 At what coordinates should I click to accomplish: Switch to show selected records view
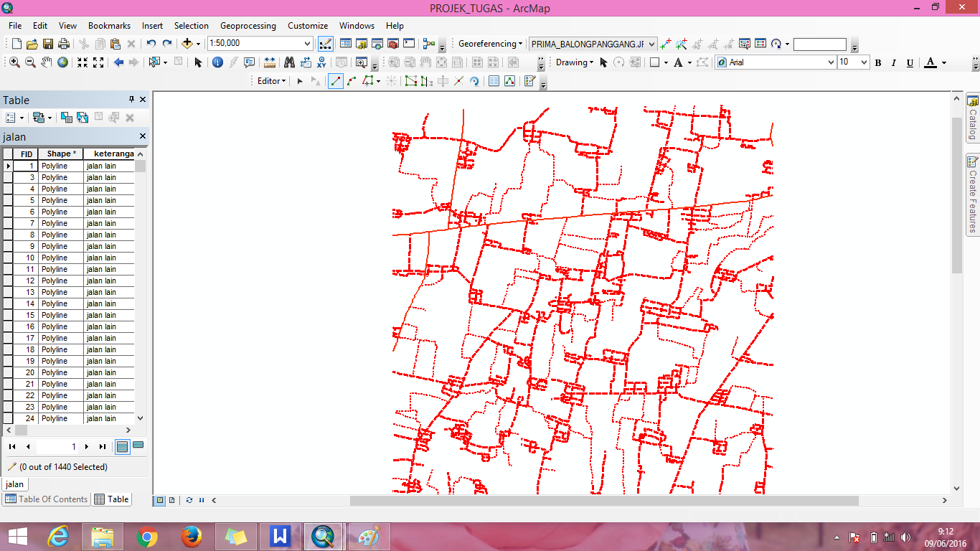click(x=138, y=446)
